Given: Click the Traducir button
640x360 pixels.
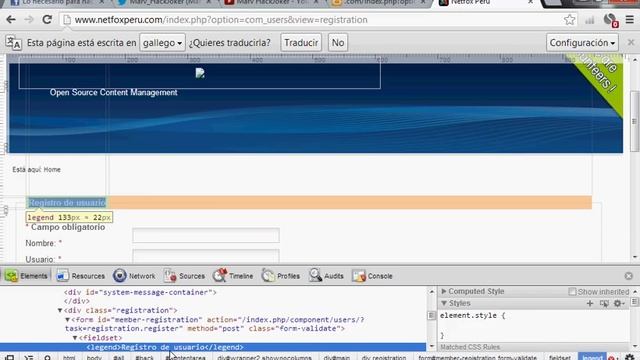Looking at the screenshot, I should pyautogui.click(x=301, y=42).
